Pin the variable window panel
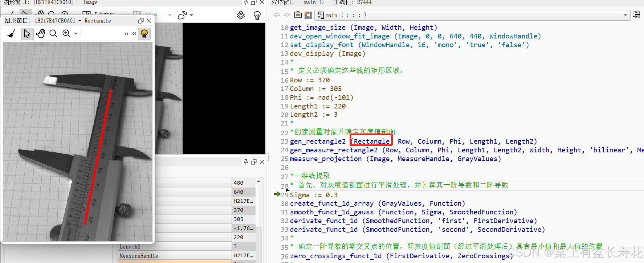 tap(246, 162)
